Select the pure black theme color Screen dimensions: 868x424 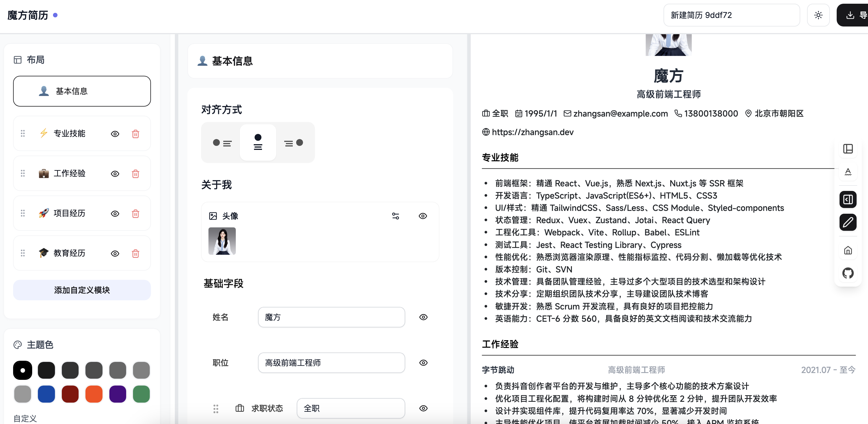tap(22, 370)
